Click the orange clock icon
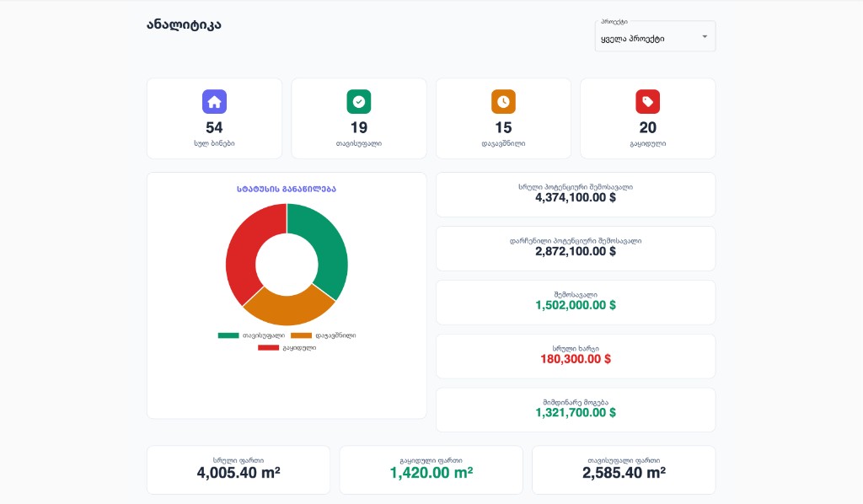Screen dimensions: 863x504 (x=503, y=102)
